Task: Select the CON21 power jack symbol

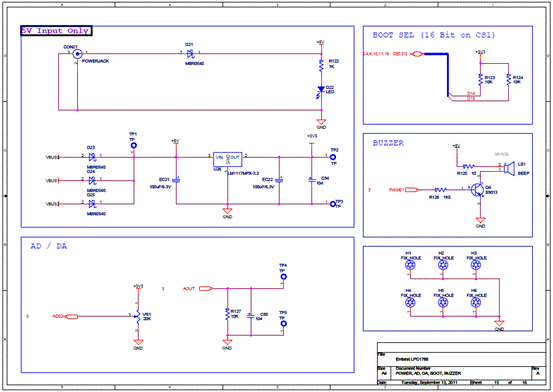Action: [x=77, y=54]
